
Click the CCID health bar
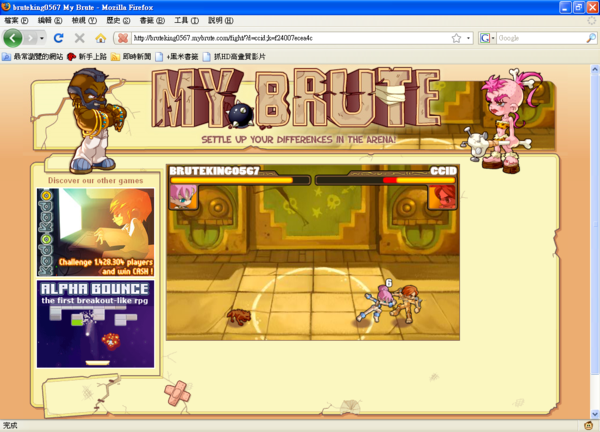point(386,180)
